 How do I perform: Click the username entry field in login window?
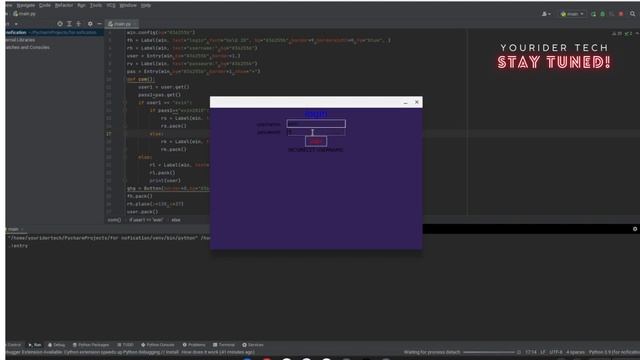pos(316,124)
